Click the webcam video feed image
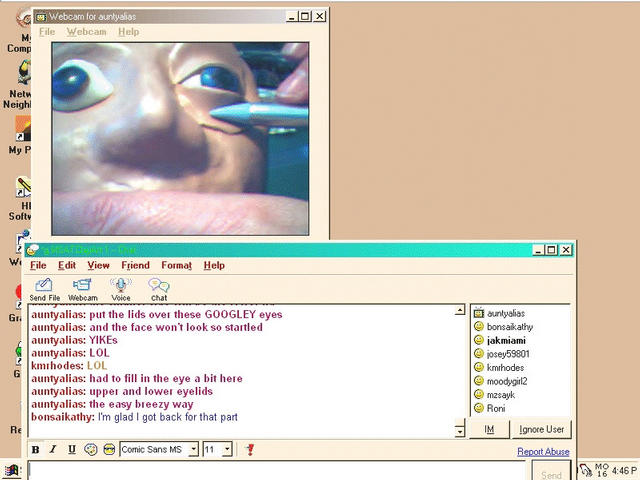640x480 pixels. coord(180,139)
